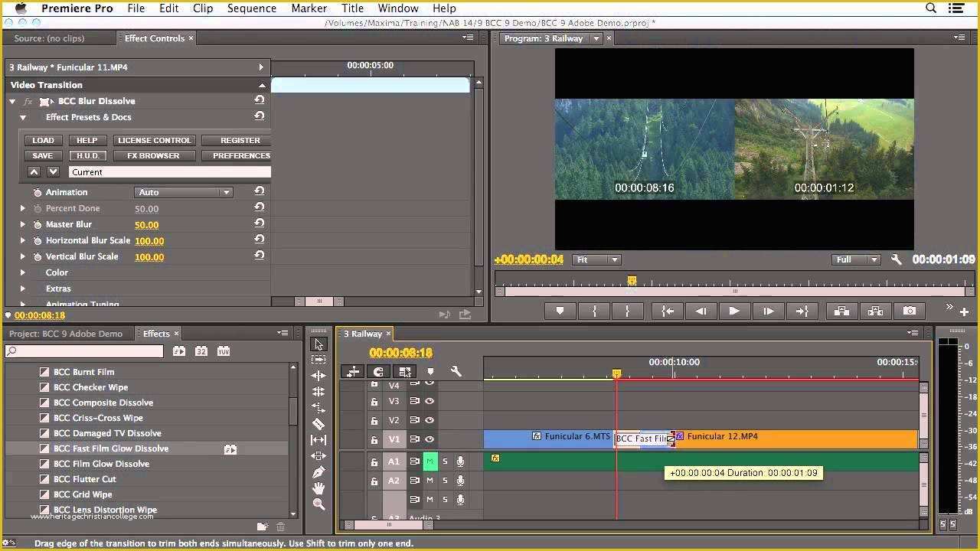Open the Animation Auto dropdown
The height and width of the screenshot is (551, 980).
coord(184,192)
